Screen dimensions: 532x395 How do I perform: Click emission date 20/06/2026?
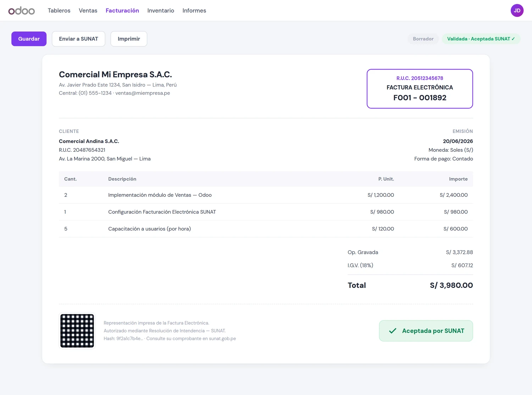[x=458, y=141]
